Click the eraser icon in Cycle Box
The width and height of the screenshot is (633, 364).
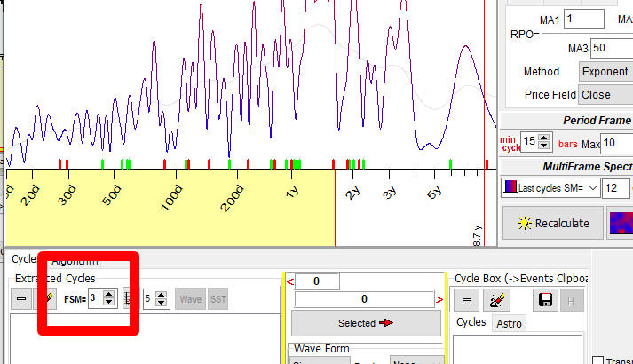[x=498, y=300]
